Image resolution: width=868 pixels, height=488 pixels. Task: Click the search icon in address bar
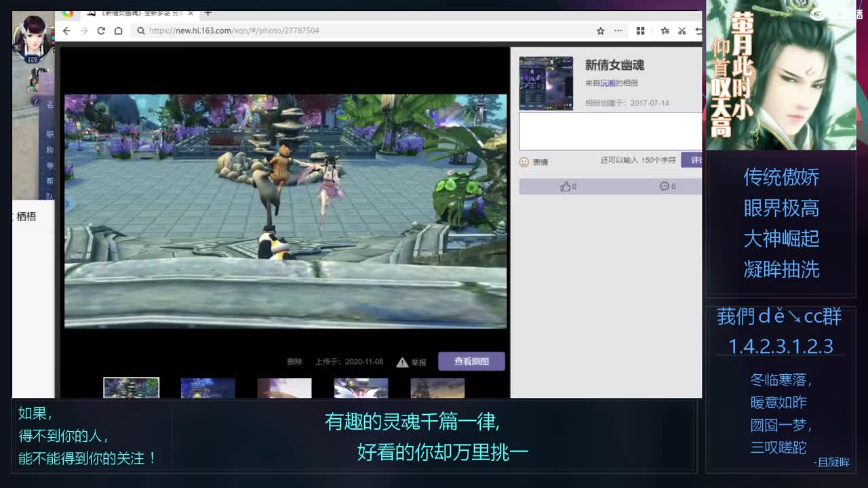click(x=140, y=30)
